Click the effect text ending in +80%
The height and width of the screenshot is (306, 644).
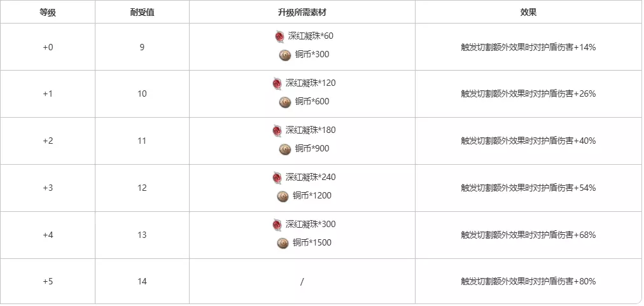pyautogui.click(x=528, y=281)
